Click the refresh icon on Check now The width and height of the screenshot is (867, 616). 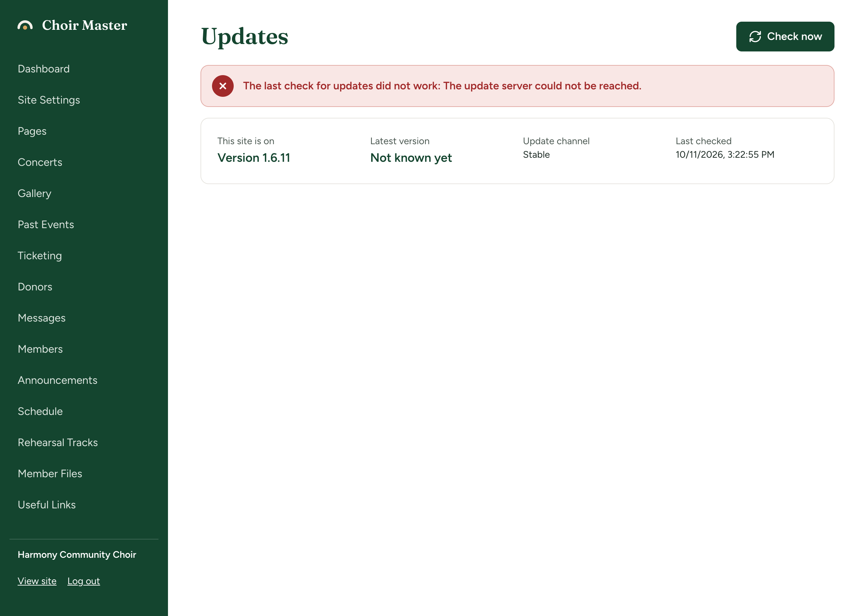(x=755, y=37)
